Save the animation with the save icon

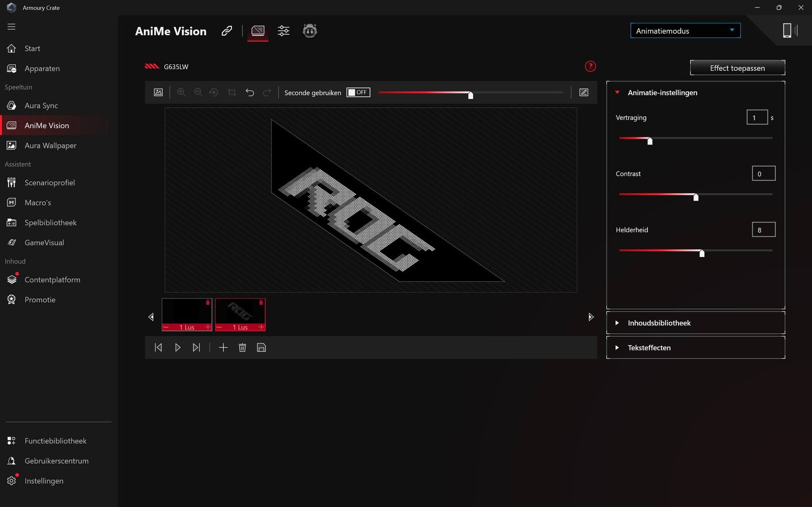pos(261,347)
